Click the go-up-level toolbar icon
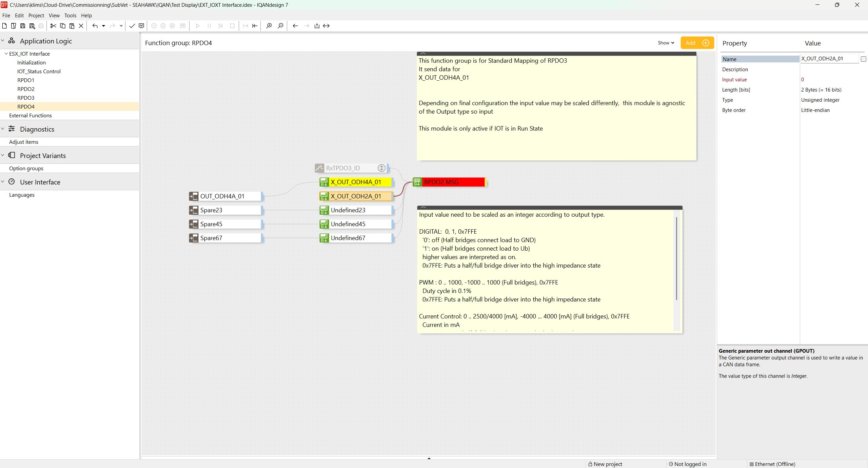Screen dimensions: 868x468 pos(317,26)
